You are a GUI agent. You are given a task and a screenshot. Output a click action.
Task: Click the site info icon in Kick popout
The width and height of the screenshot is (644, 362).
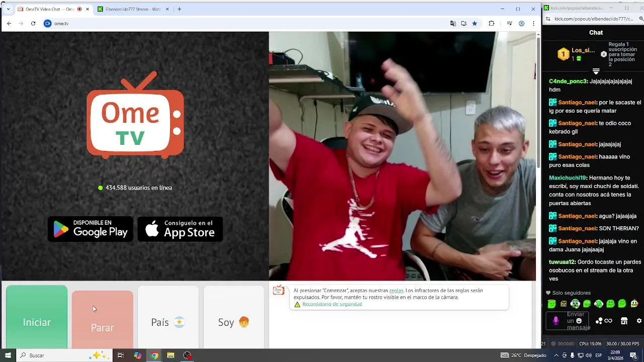(x=547, y=19)
